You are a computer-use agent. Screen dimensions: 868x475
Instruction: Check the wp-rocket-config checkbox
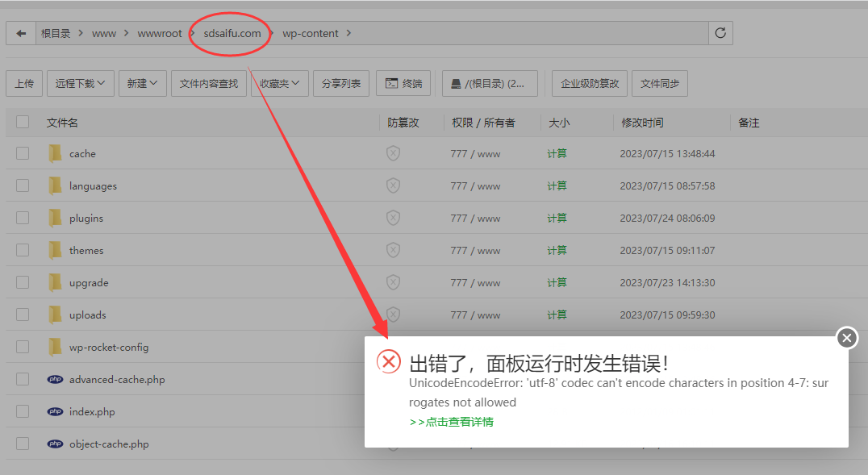23,347
